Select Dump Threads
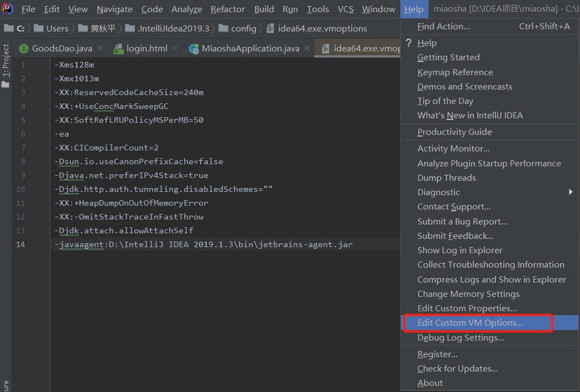 [x=490, y=177]
